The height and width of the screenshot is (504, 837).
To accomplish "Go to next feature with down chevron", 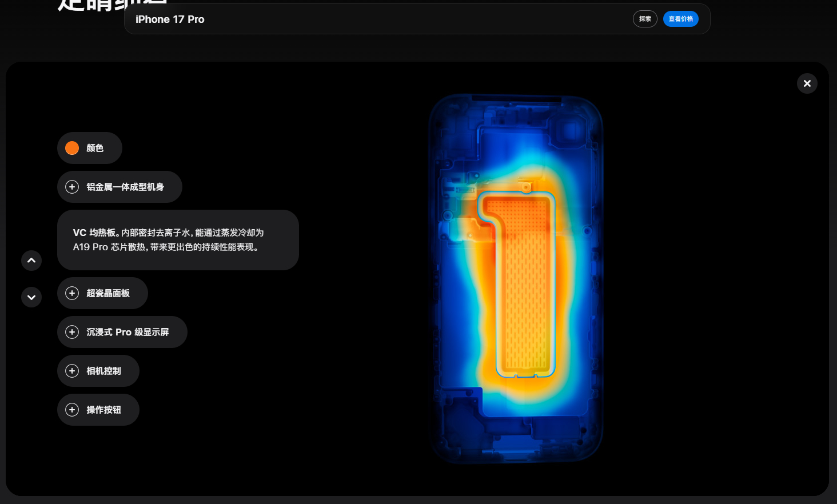I will [x=31, y=297].
